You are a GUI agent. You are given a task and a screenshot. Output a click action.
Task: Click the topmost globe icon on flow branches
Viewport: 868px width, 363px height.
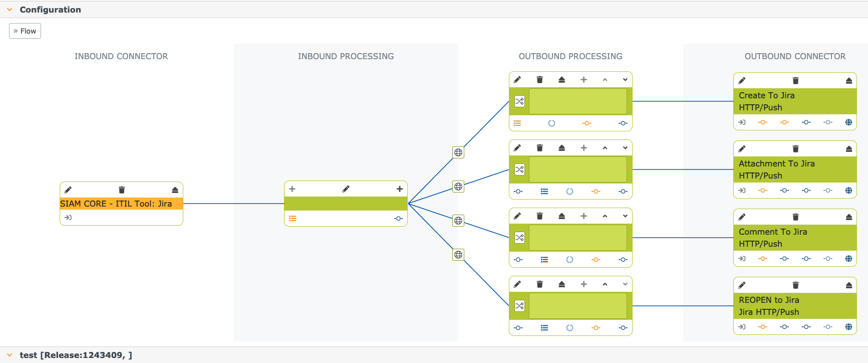coord(458,152)
